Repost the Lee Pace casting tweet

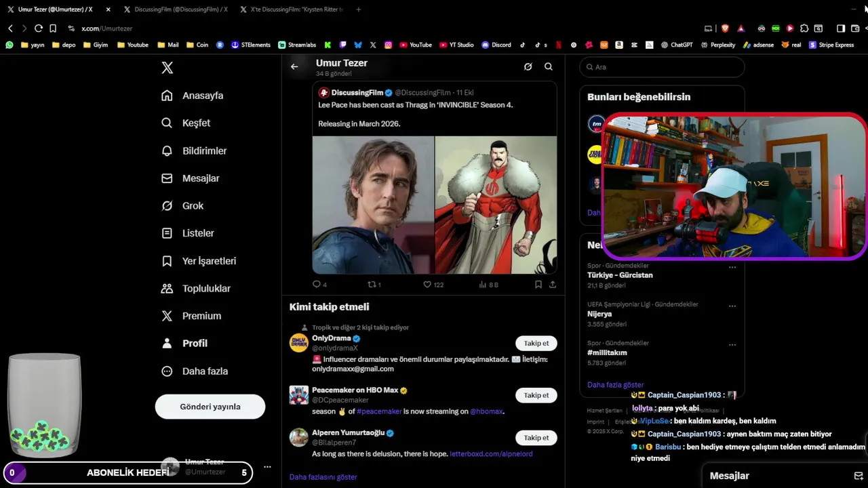tap(374, 285)
